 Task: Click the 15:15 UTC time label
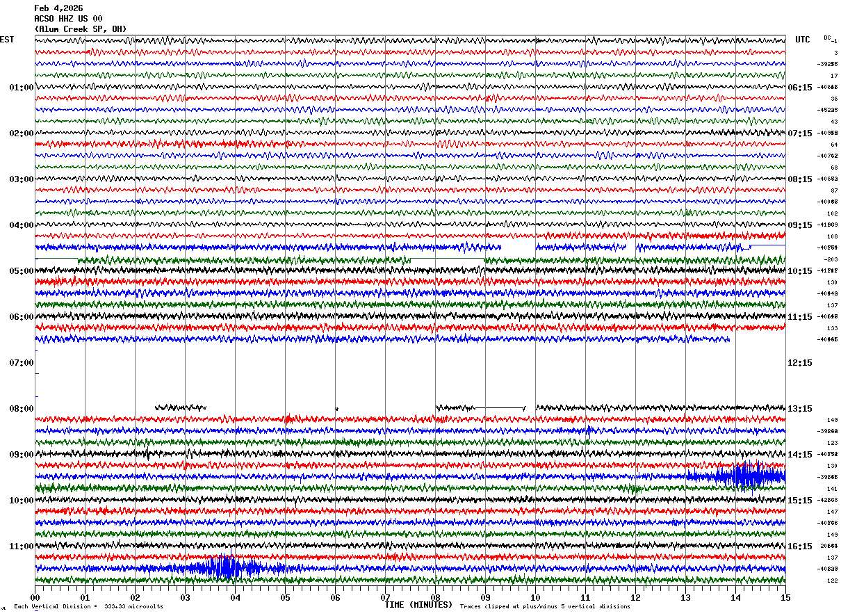pyautogui.click(x=800, y=501)
